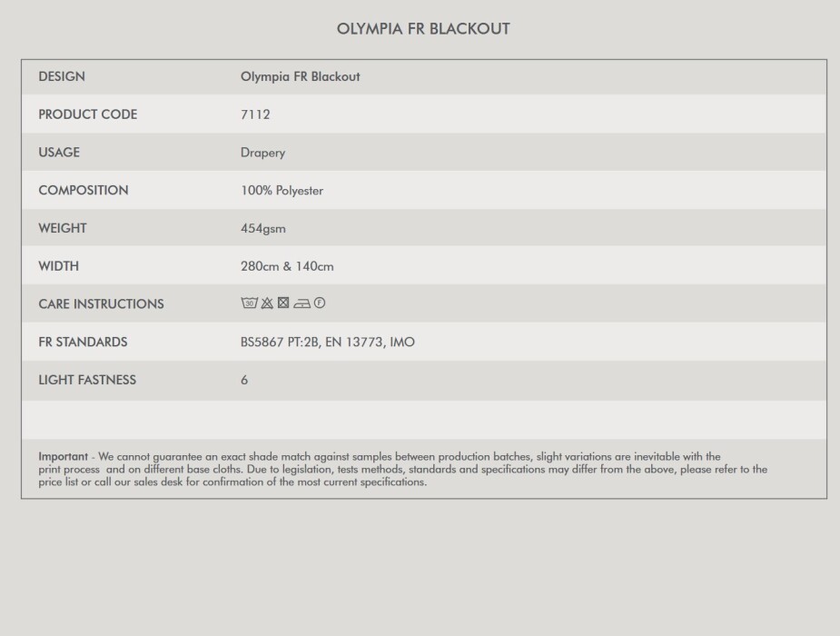Viewport: 840px width, 636px height.
Task: Click the CARE INSTRUCTIONS label
Action: pos(101,303)
